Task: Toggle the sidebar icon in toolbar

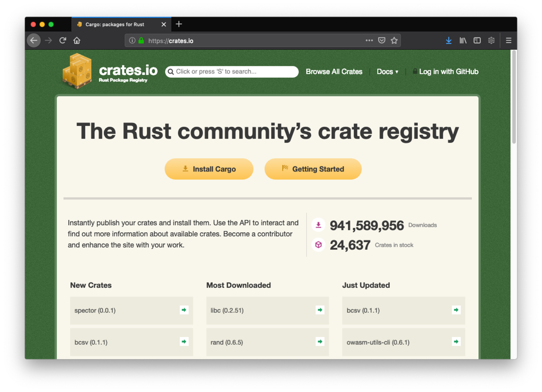Action: pos(477,41)
